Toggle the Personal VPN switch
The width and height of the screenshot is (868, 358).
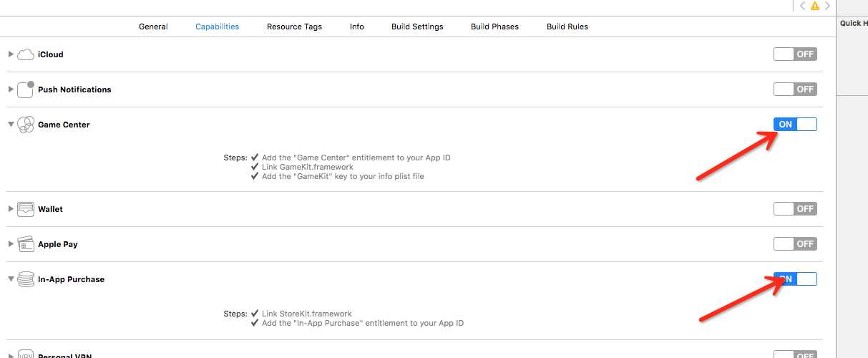point(795,354)
